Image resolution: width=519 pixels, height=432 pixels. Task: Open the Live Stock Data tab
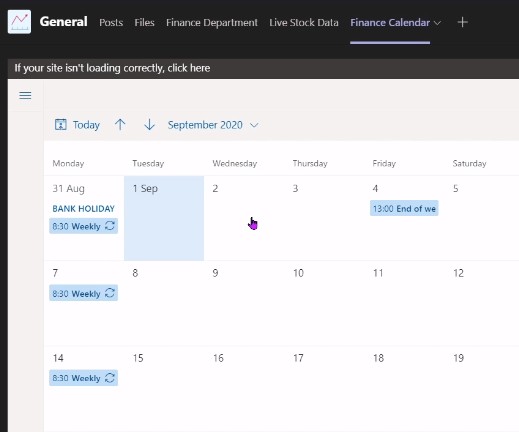(x=304, y=22)
